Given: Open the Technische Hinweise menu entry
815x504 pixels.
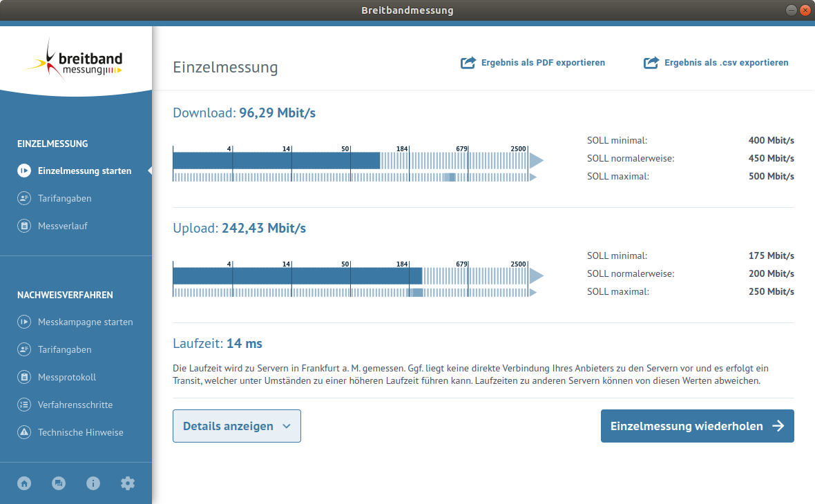Looking at the screenshot, I should tap(81, 432).
